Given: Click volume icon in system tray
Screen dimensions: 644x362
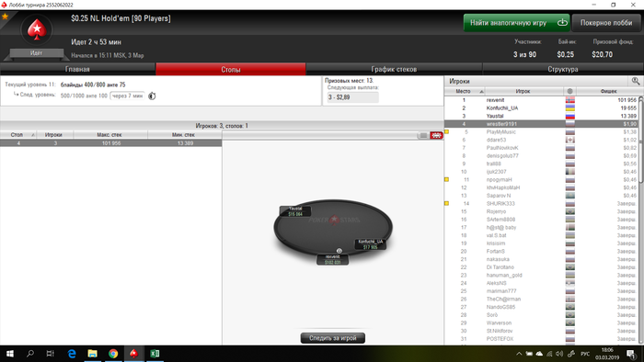Looking at the screenshot, I should click(x=559, y=354).
